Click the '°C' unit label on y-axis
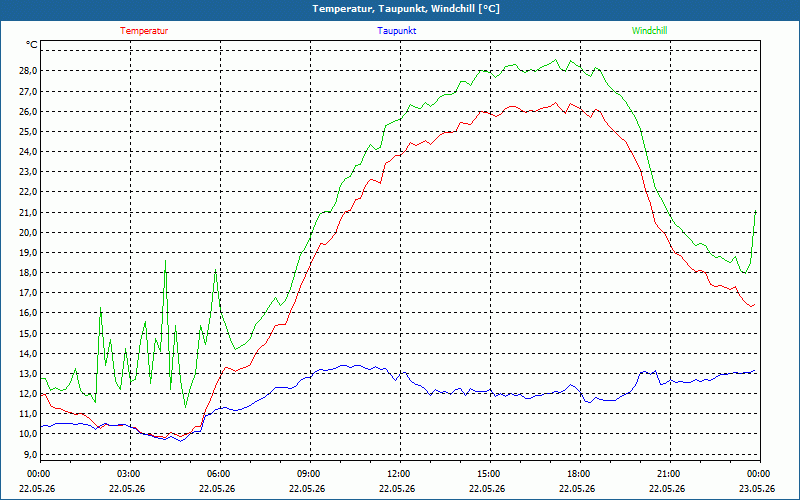 (x=32, y=45)
